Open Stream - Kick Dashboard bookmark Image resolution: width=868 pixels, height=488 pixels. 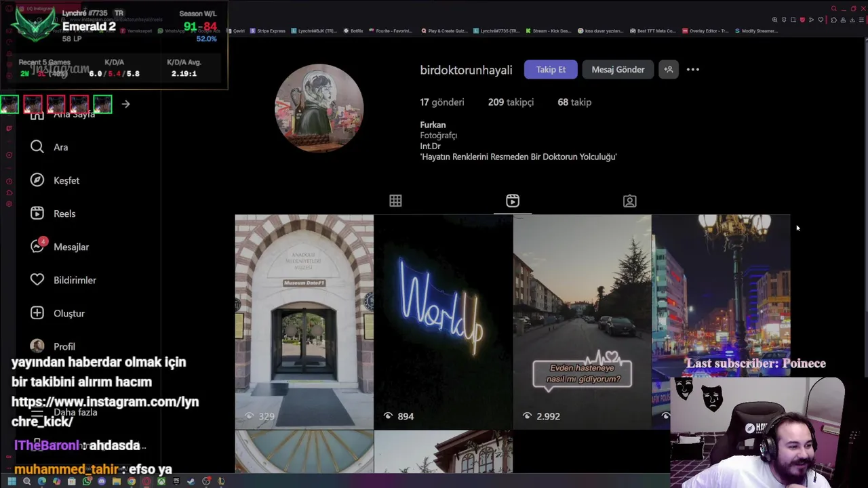pos(549,30)
